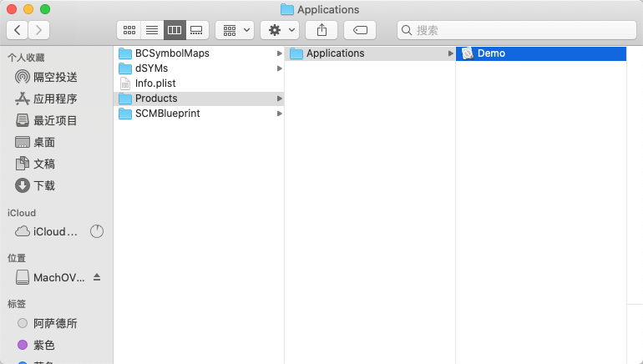Select the Products folder
This screenshot has width=643, height=364.
[199, 99]
